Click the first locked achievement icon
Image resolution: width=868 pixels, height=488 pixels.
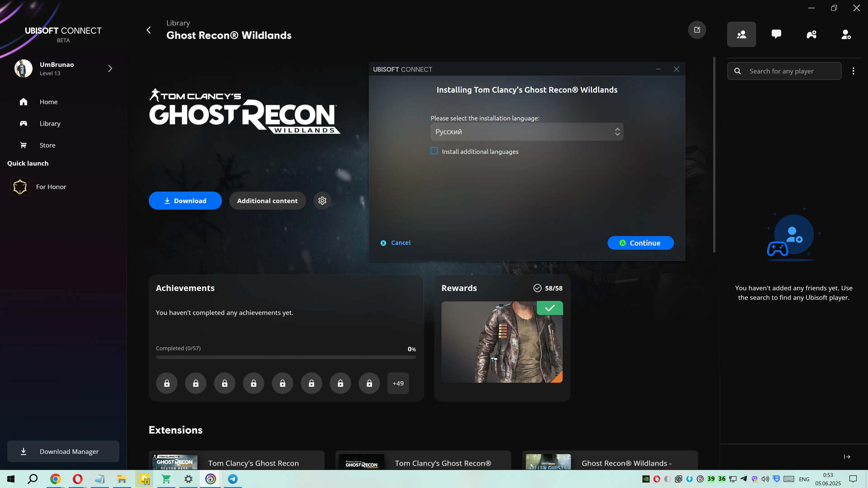click(167, 383)
